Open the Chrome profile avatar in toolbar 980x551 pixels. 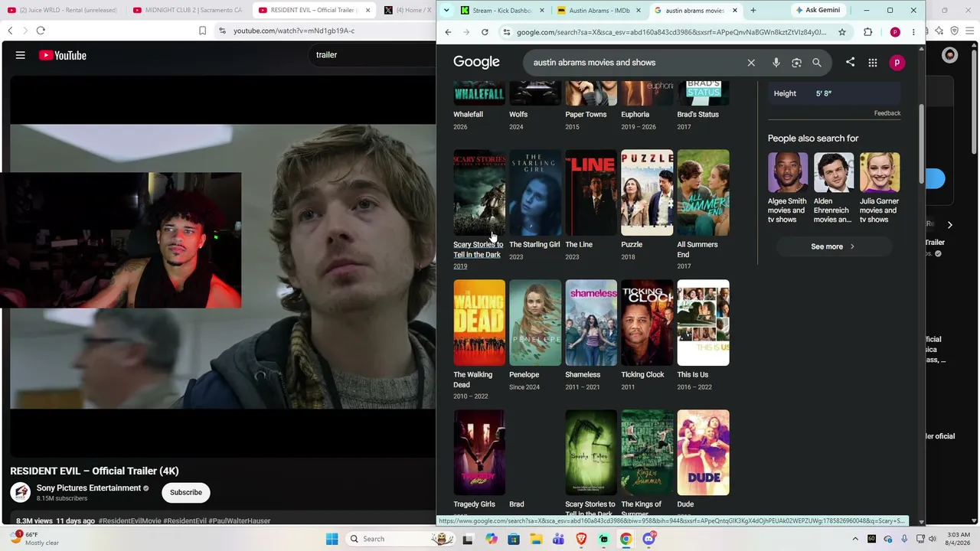click(895, 32)
